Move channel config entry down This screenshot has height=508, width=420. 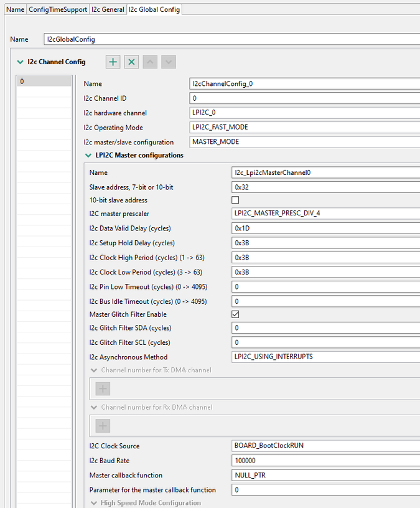(x=169, y=62)
